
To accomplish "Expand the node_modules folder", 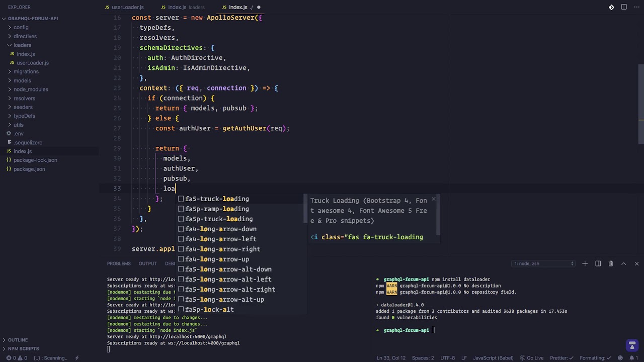I will point(49,89).
